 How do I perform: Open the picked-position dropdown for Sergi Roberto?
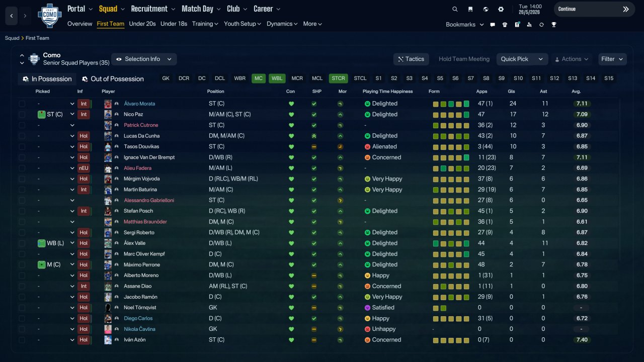(72, 232)
